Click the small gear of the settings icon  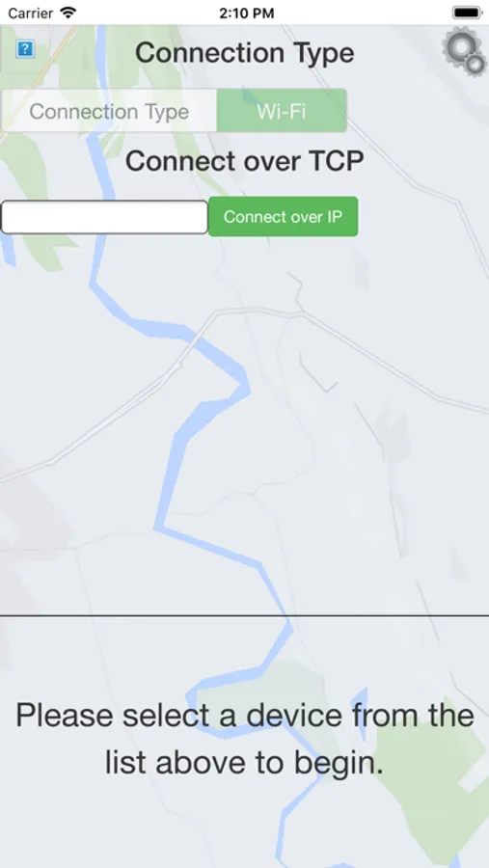point(475,65)
